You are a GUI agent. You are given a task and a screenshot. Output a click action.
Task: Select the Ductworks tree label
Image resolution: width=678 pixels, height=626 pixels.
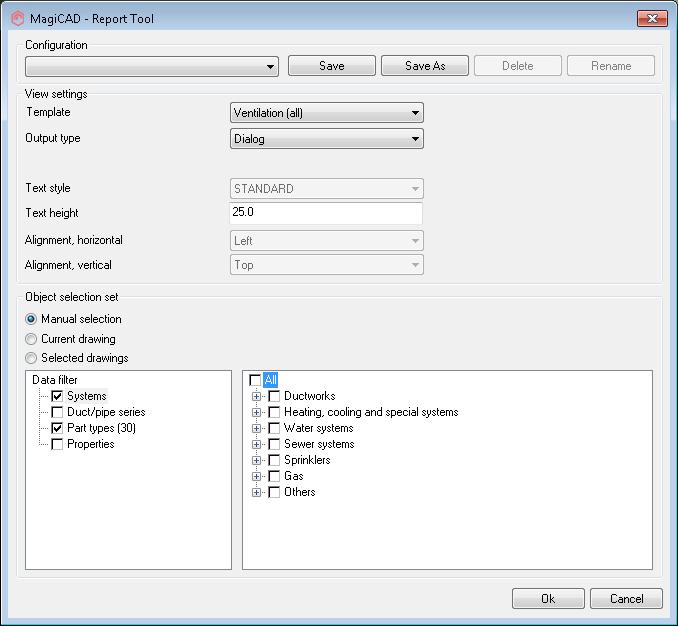tap(310, 396)
